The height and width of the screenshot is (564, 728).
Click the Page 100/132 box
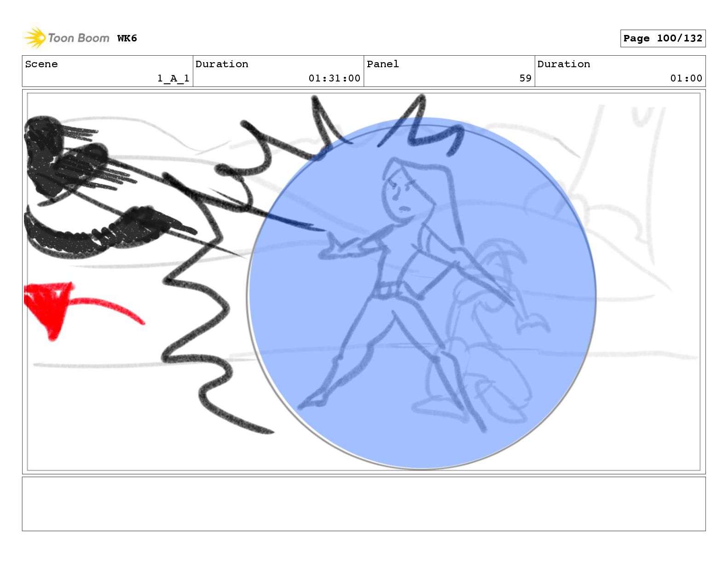coord(663,38)
